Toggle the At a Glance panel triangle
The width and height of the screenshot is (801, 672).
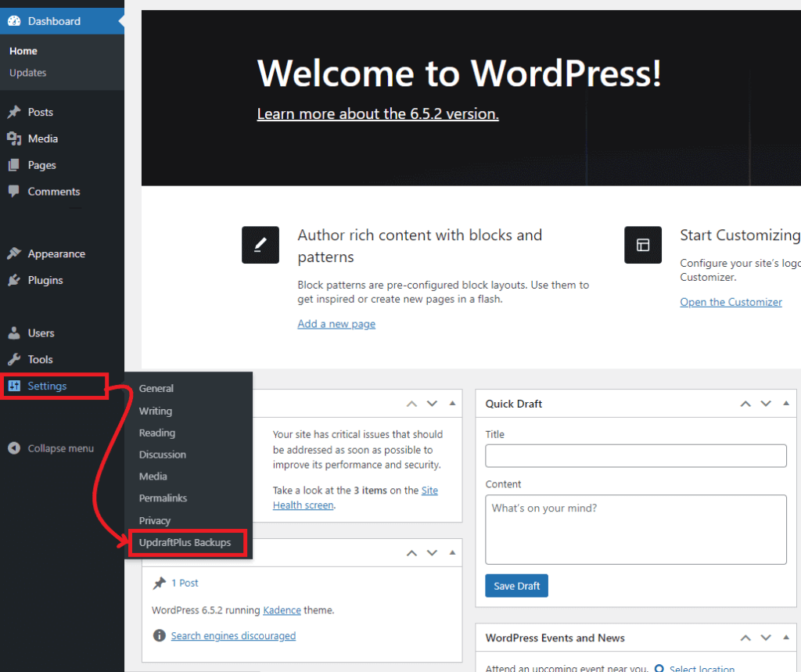tap(453, 553)
